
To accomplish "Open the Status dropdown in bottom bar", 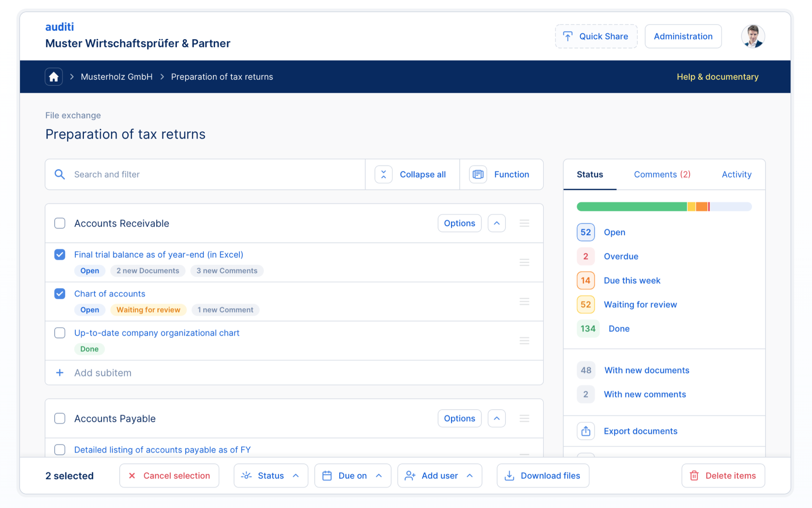I will click(x=271, y=475).
